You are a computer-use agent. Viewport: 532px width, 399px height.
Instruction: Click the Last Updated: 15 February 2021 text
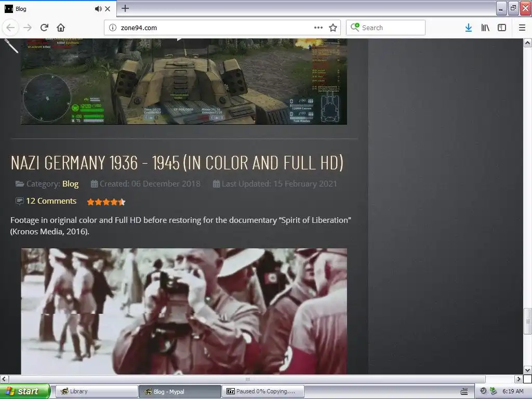click(279, 183)
